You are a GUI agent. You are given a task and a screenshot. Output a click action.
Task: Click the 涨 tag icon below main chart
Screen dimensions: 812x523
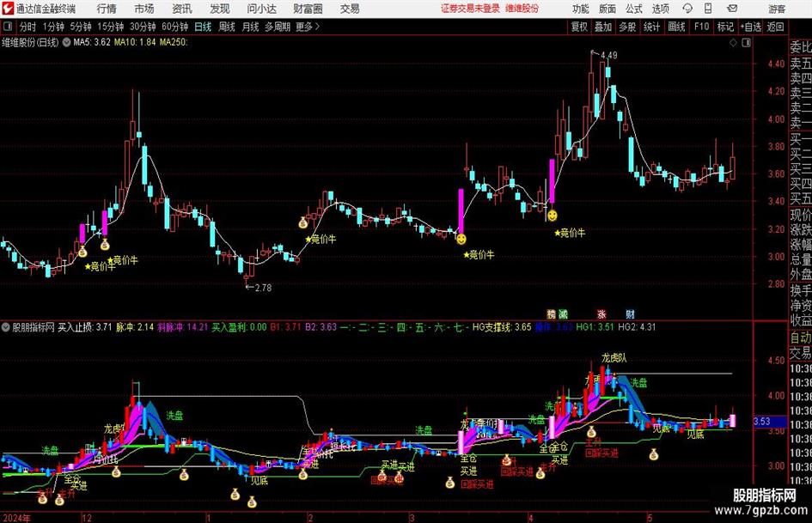[601, 313]
